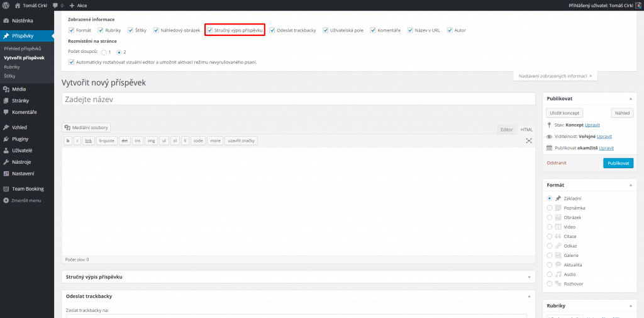
Task: Click the Stránky pages icon
Action: tap(6, 100)
